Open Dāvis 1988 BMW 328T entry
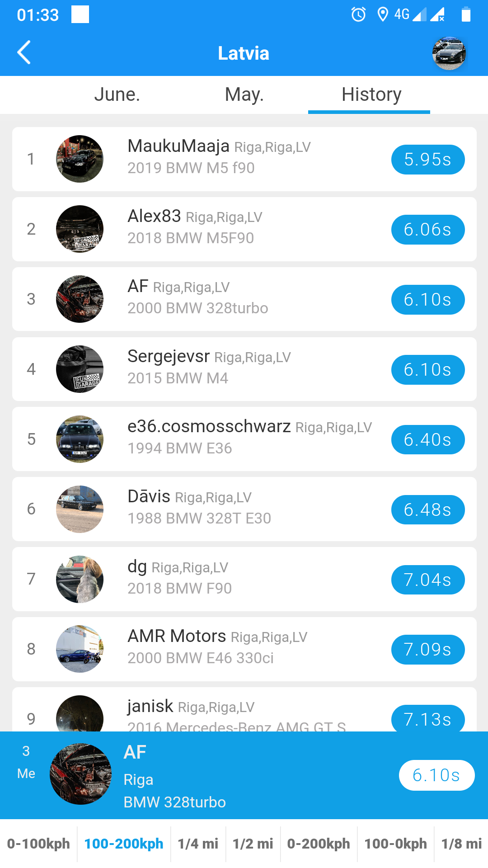488x868 pixels. (x=244, y=509)
